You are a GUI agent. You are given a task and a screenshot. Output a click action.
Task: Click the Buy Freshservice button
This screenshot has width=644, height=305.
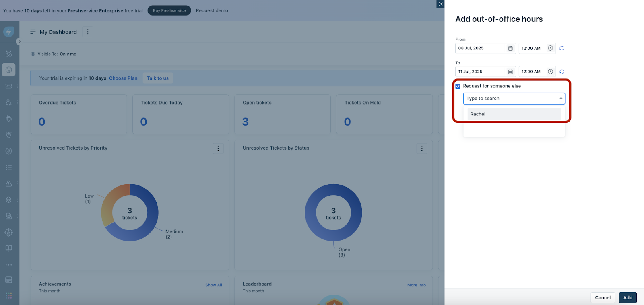point(169,10)
